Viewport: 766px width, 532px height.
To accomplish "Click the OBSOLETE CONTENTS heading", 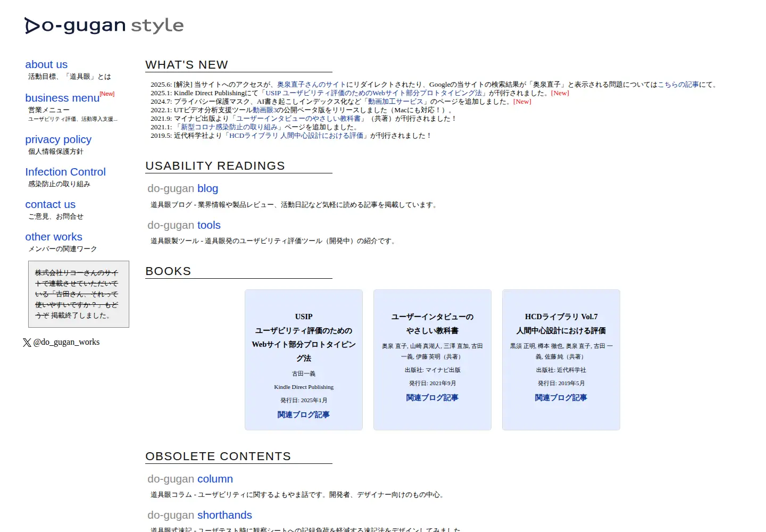I will click(218, 456).
